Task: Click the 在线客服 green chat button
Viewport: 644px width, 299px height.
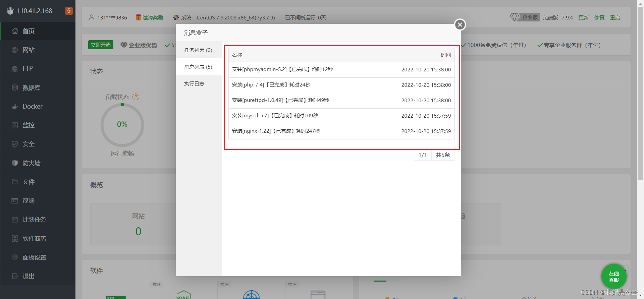Action: click(614, 277)
